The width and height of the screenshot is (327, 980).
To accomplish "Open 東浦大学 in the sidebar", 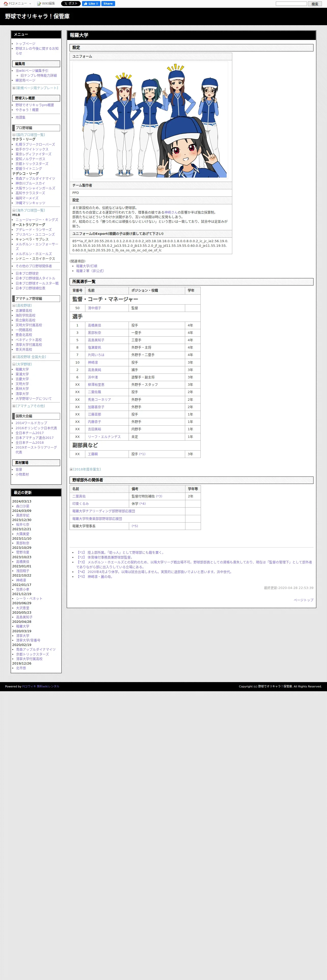I will click(x=22, y=374).
